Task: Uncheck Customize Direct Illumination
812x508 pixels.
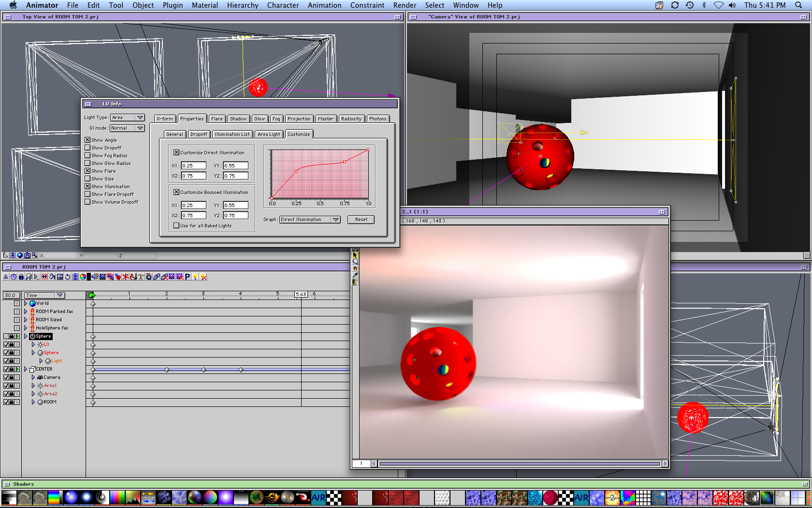Action: point(176,152)
